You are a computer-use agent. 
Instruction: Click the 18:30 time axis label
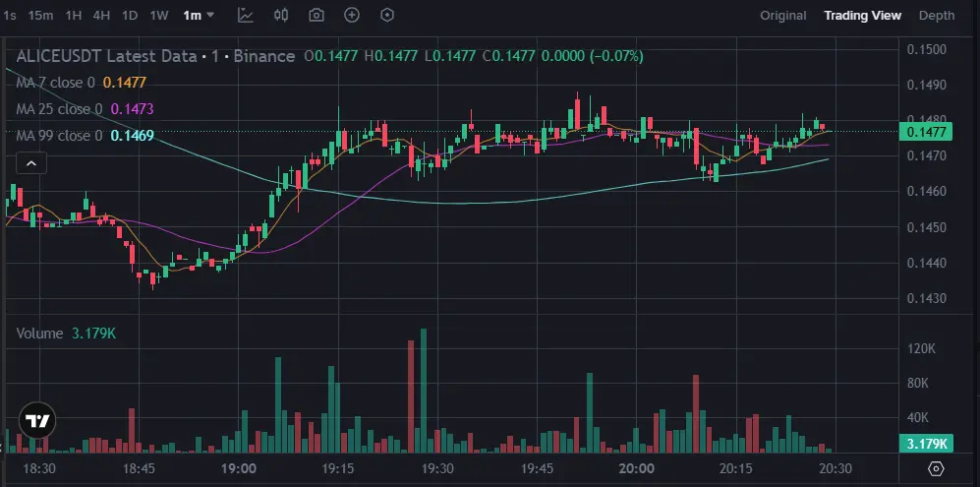39,469
